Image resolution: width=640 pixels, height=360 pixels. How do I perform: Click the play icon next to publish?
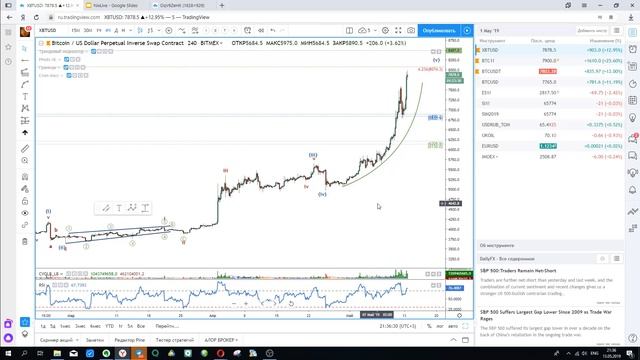click(x=467, y=31)
